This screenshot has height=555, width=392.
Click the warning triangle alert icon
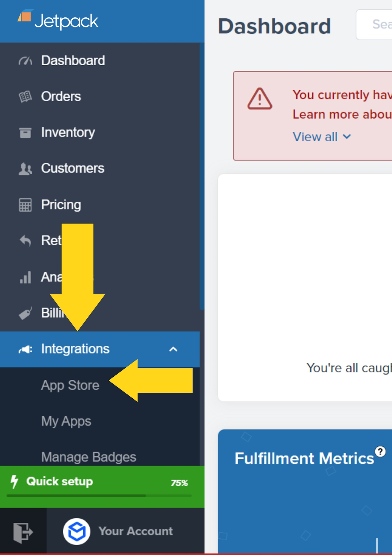tap(260, 99)
